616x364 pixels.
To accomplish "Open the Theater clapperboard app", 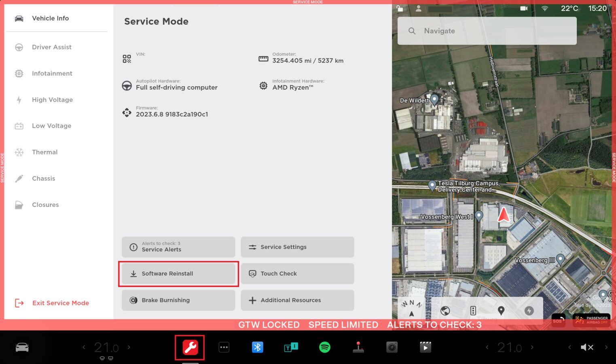I will point(425,347).
